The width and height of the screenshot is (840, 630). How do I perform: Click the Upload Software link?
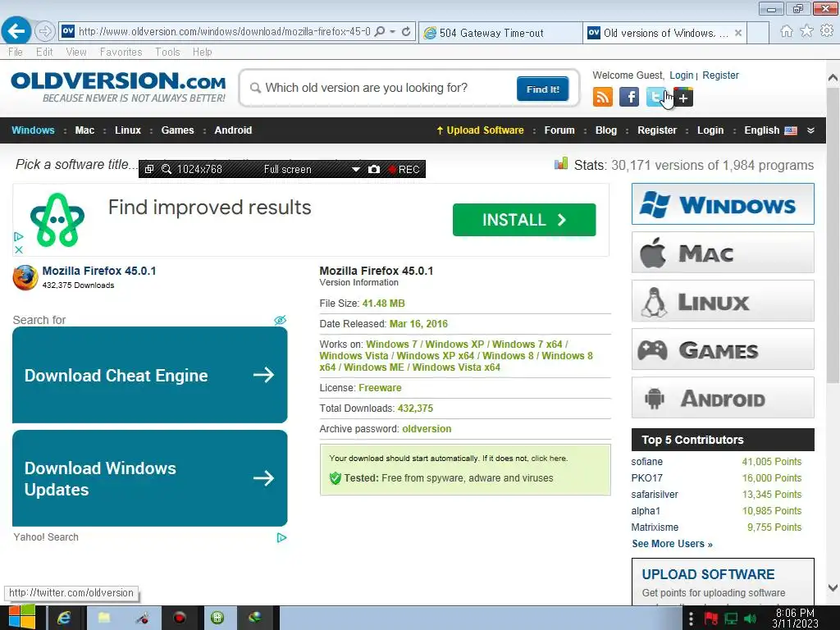click(x=480, y=130)
